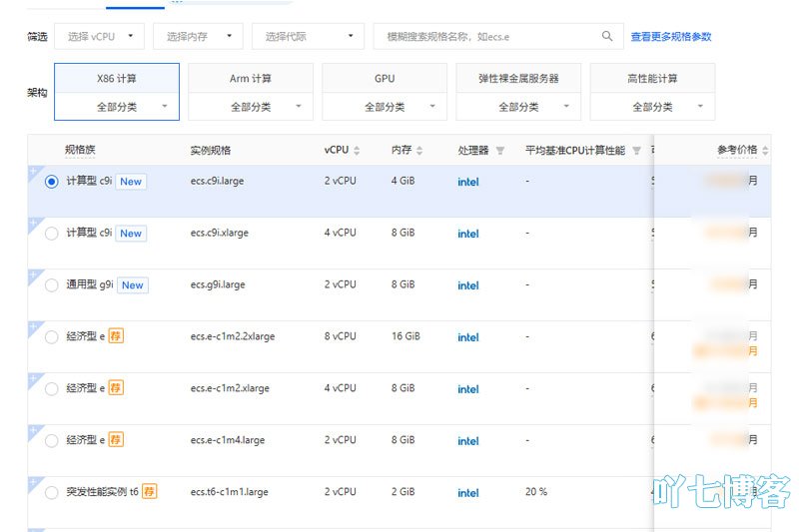Select the ecs.c9i.xlarge radio button

tap(52, 234)
